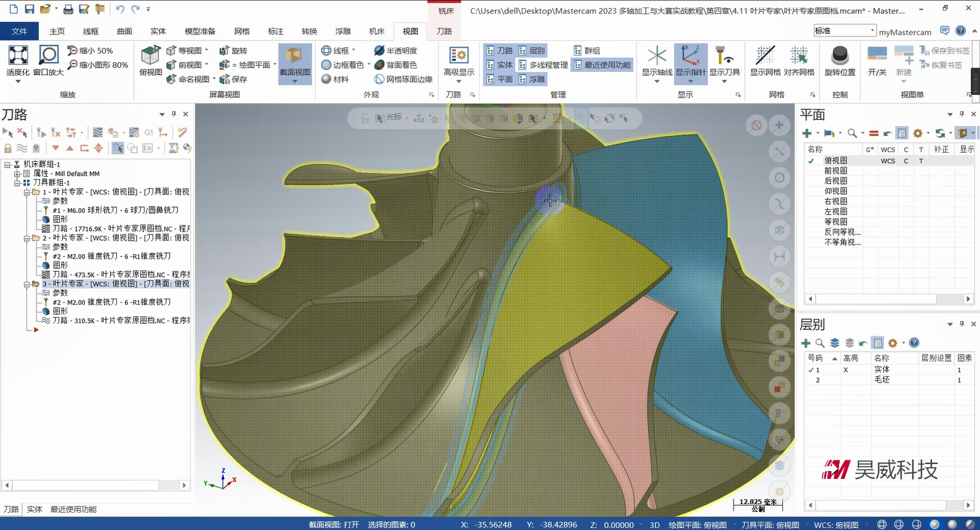The image size is (980, 530).
Task: Click the 俯视图 top view icon
Action: click(x=150, y=56)
